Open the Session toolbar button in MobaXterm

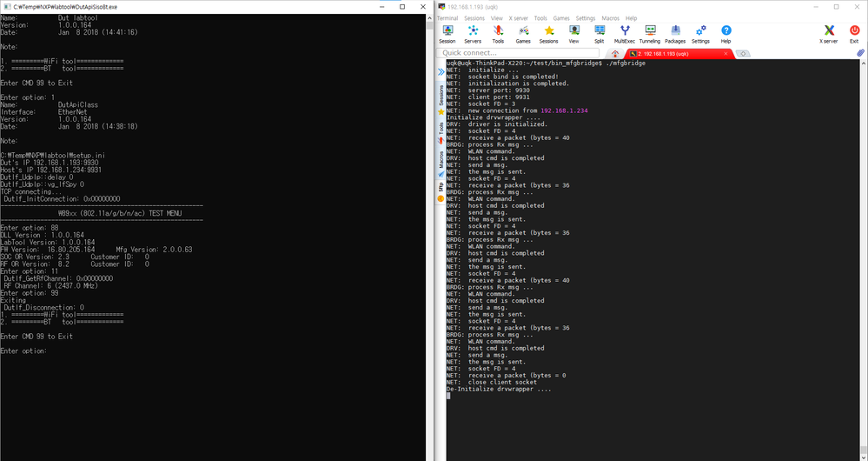[x=447, y=34]
